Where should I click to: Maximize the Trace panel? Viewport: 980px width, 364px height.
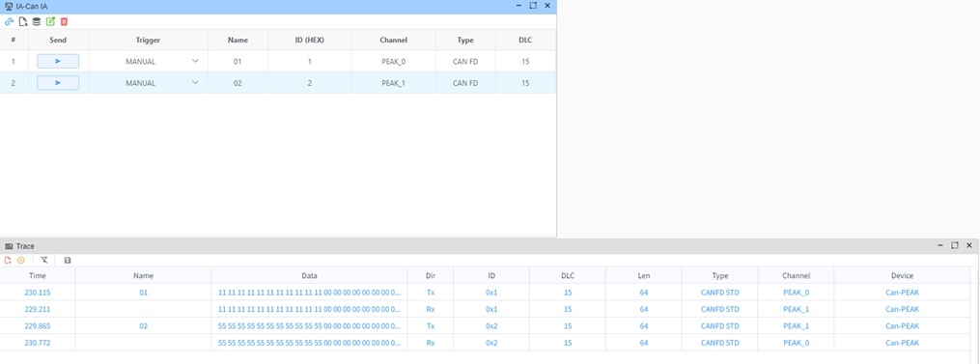pos(954,246)
